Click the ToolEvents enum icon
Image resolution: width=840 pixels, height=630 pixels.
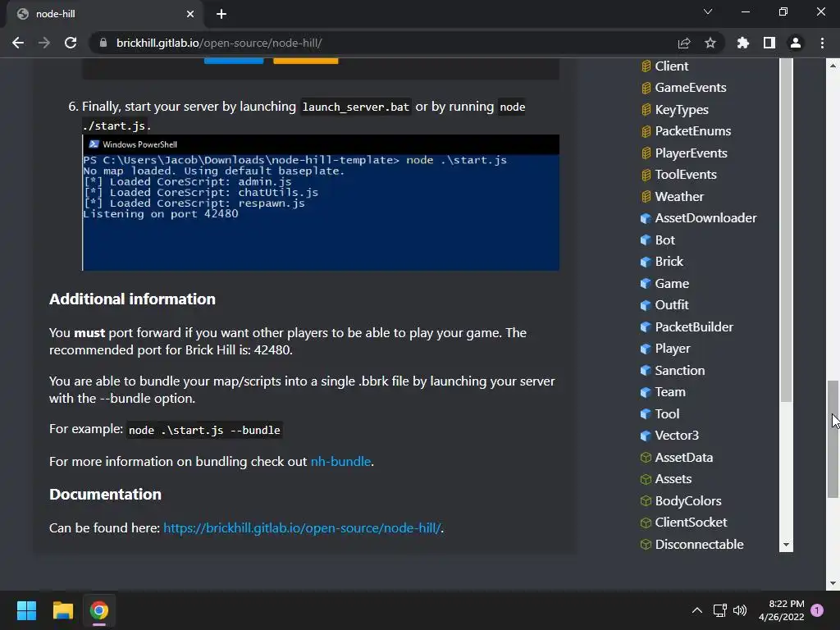tap(646, 175)
